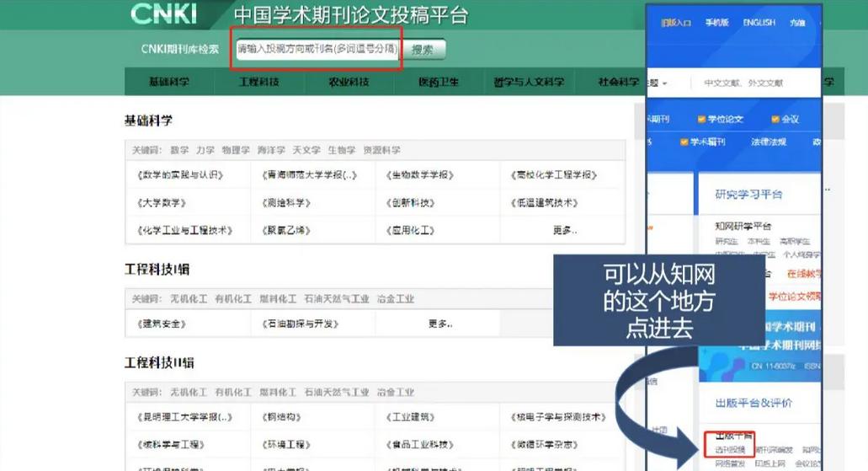
Task: Open the 选刊投稿 link
Action: pyautogui.click(x=730, y=451)
